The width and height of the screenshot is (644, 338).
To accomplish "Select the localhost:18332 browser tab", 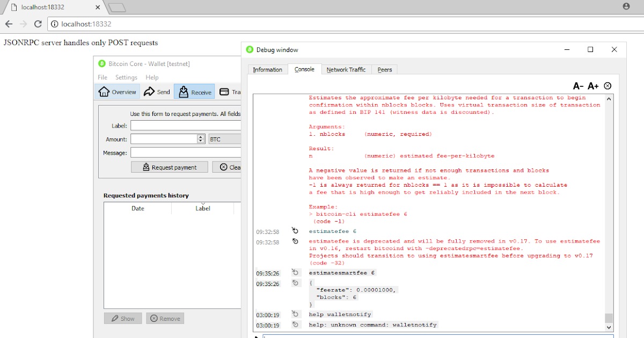I will pos(53,7).
